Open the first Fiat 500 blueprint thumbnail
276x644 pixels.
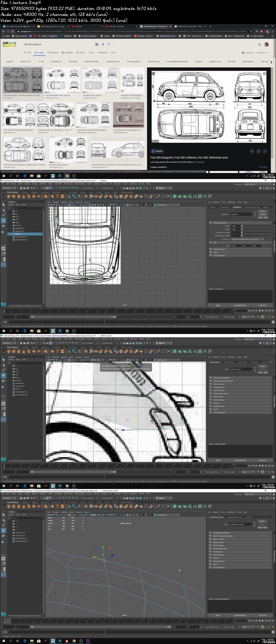coord(23,80)
